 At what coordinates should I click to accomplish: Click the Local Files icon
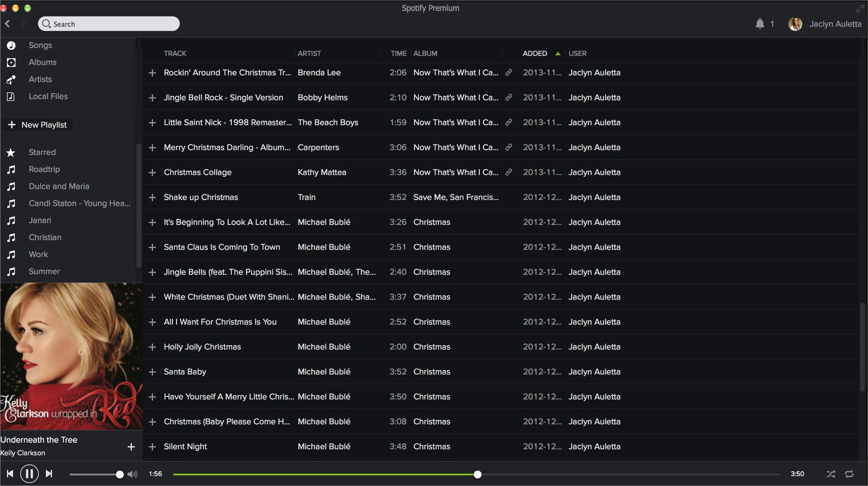click(11, 96)
